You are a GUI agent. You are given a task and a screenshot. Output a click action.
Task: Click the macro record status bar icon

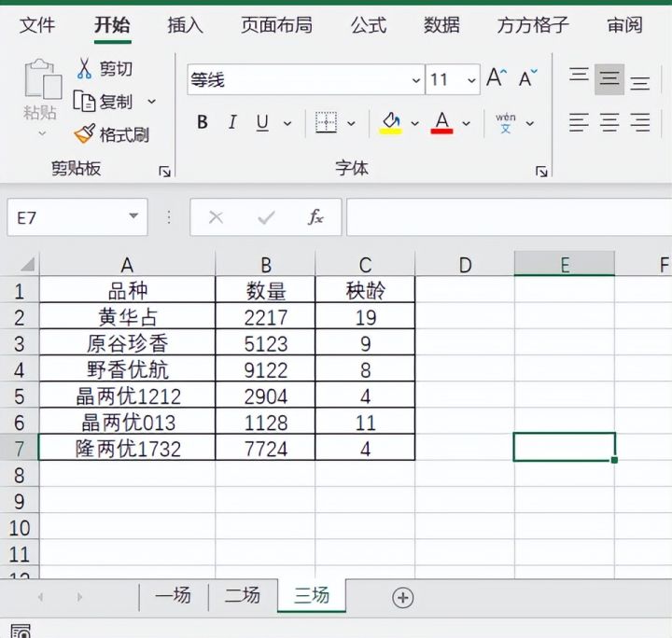(x=21, y=631)
